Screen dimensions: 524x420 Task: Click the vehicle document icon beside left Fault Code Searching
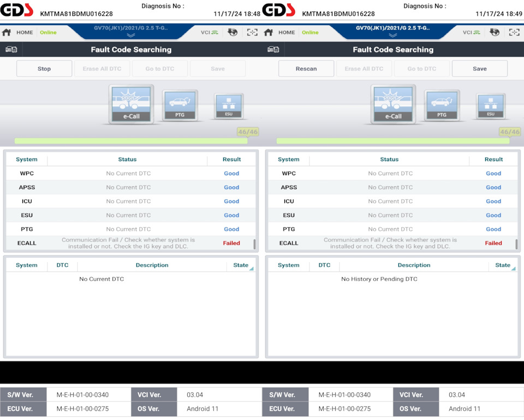pos(11,50)
